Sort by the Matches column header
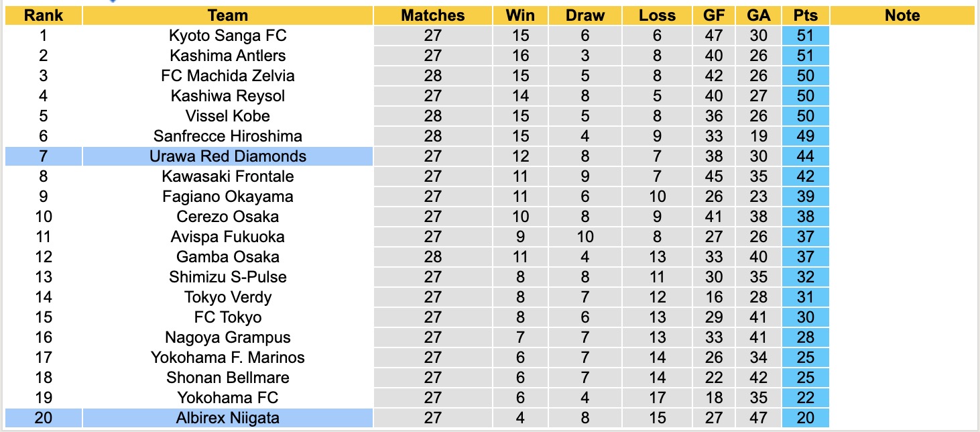Screen dimensions: 980x432 432,15
